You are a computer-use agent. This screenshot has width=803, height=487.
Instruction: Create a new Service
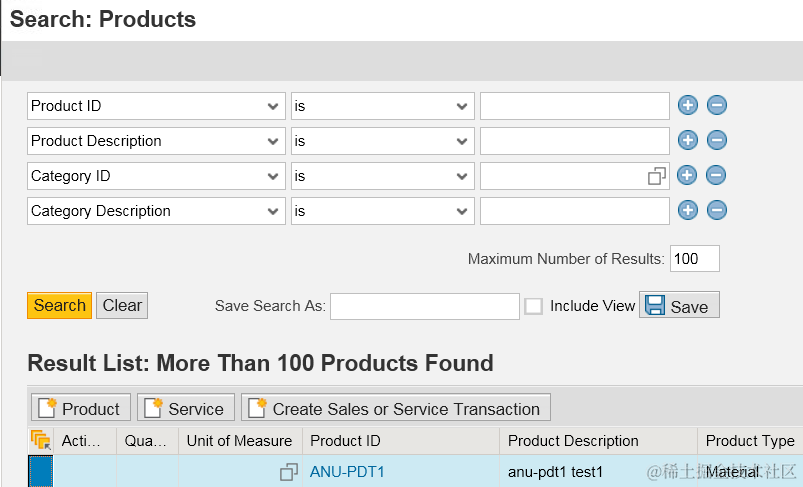(x=186, y=408)
